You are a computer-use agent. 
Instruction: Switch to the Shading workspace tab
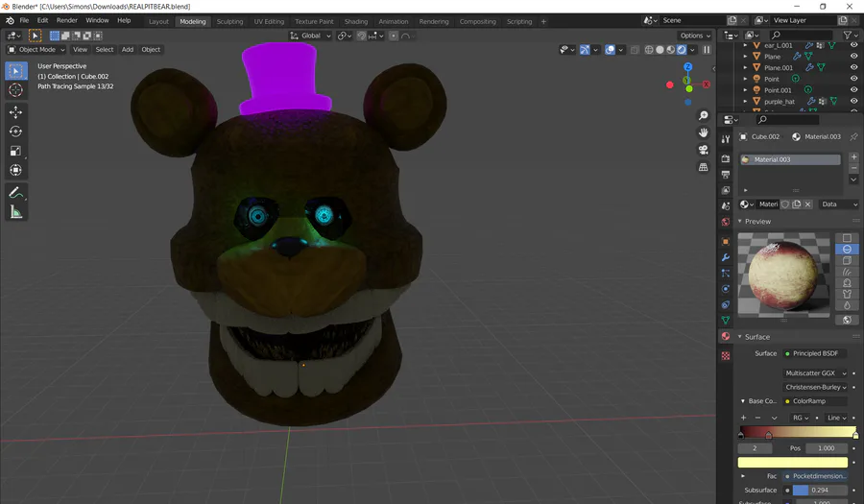point(356,21)
